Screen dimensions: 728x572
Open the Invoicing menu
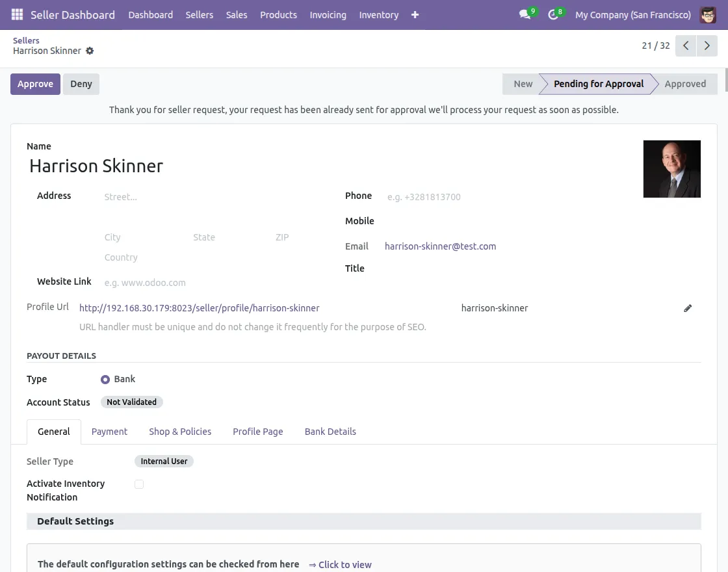tap(328, 14)
